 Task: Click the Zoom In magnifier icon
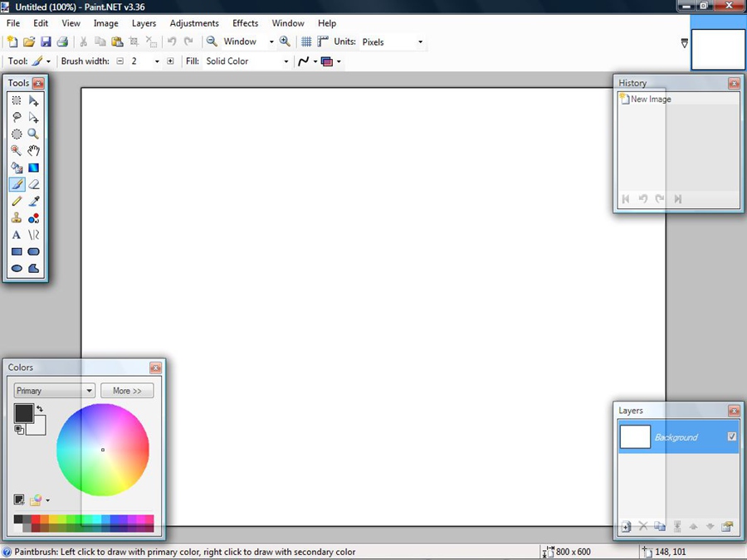click(285, 41)
